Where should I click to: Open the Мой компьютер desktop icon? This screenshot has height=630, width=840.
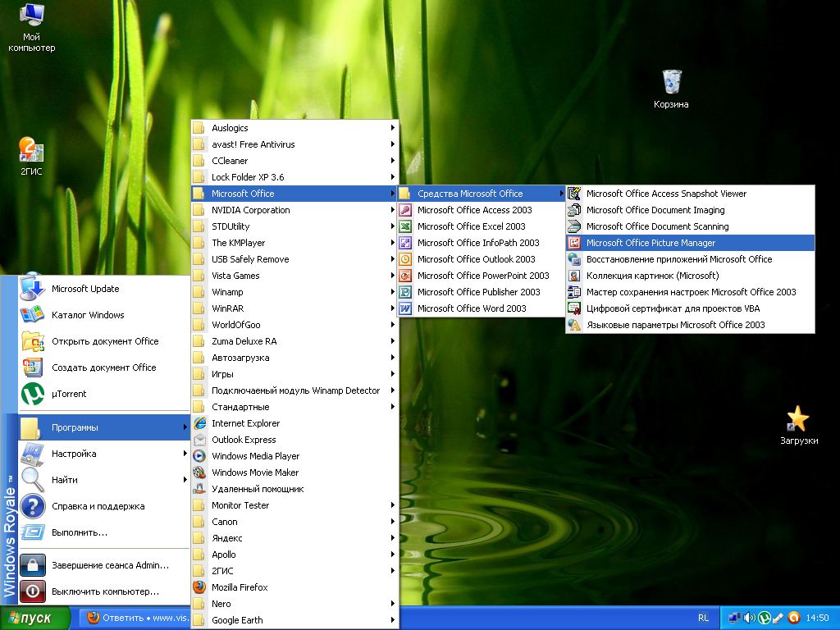(32, 15)
